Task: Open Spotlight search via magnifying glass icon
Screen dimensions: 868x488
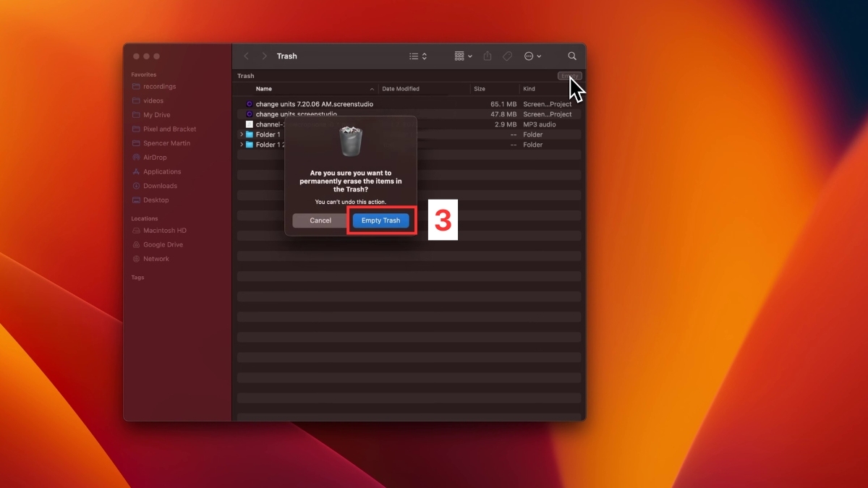Action: tap(572, 56)
